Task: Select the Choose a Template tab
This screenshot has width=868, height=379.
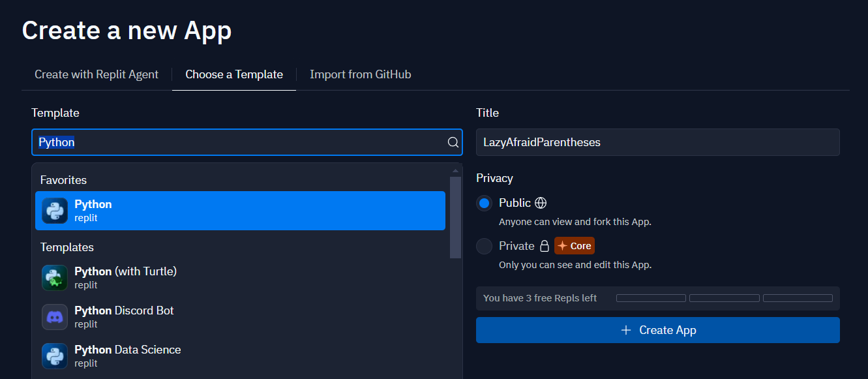Action: click(x=234, y=74)
